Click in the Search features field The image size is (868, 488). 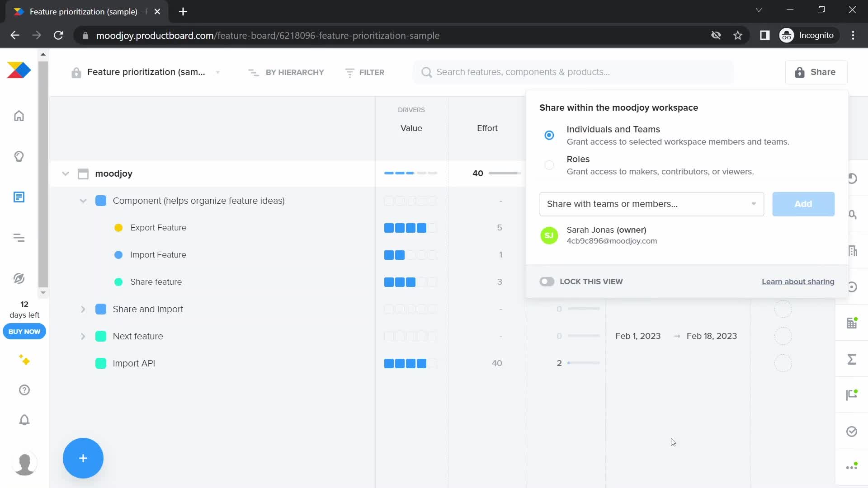tap(573, 72)
